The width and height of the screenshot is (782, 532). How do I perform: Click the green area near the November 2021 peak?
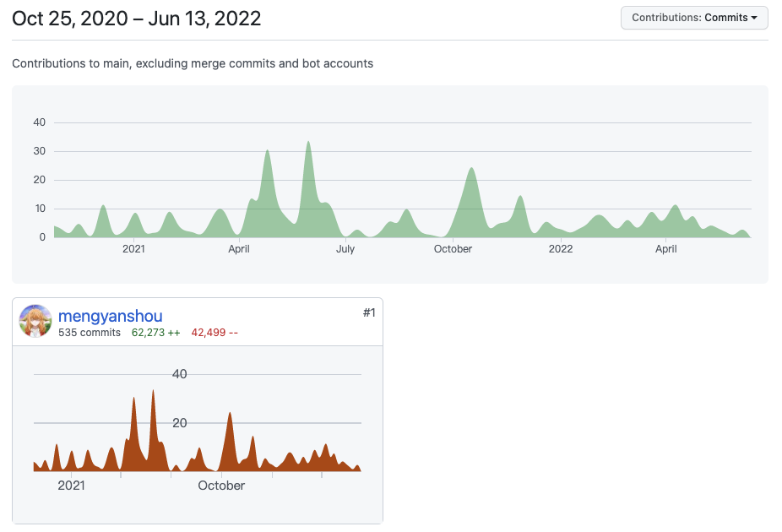470,194
